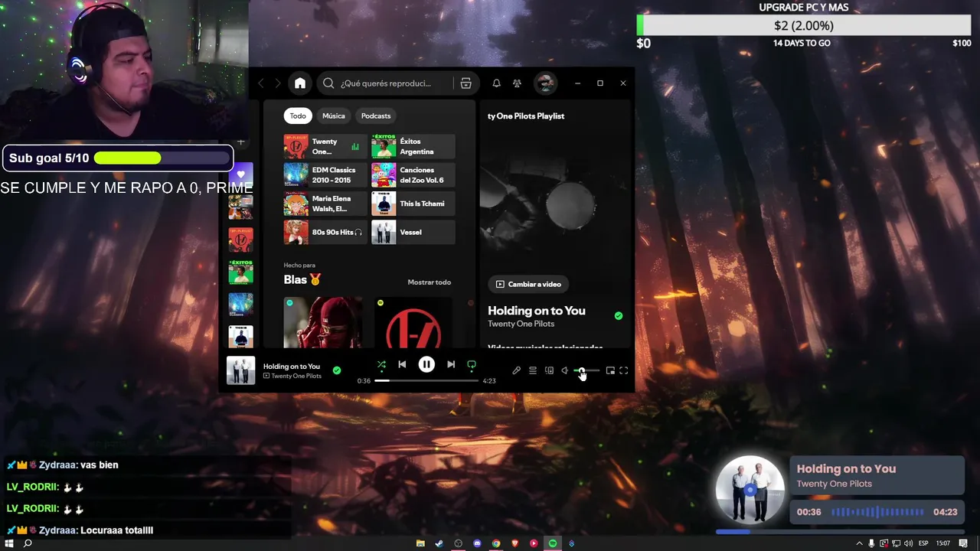Open Éxitos playlist cover in sidebar
980x551 pixels.
tap(240, 272)
